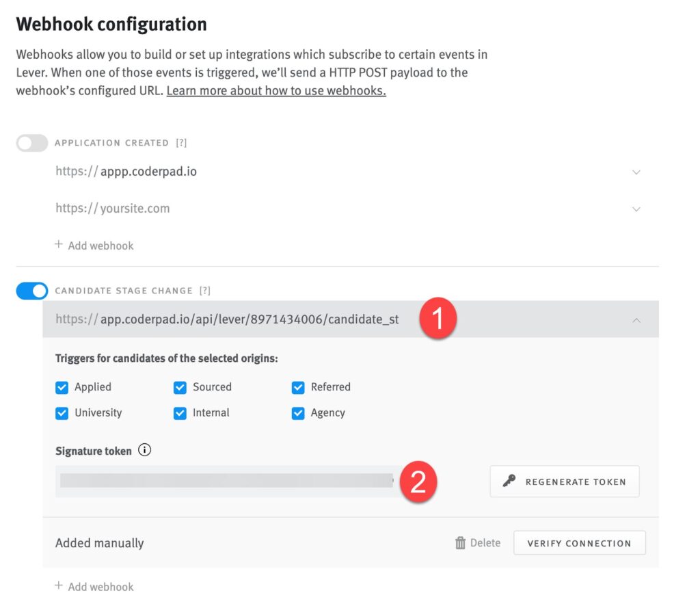
Task: Expand the yoursite.com webhook entry
Action: pyautogui.click(x=636, y=209)
